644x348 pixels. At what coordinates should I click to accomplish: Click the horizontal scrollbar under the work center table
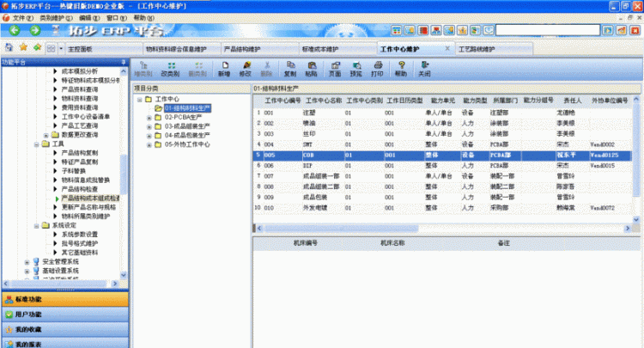coord(443,228)
